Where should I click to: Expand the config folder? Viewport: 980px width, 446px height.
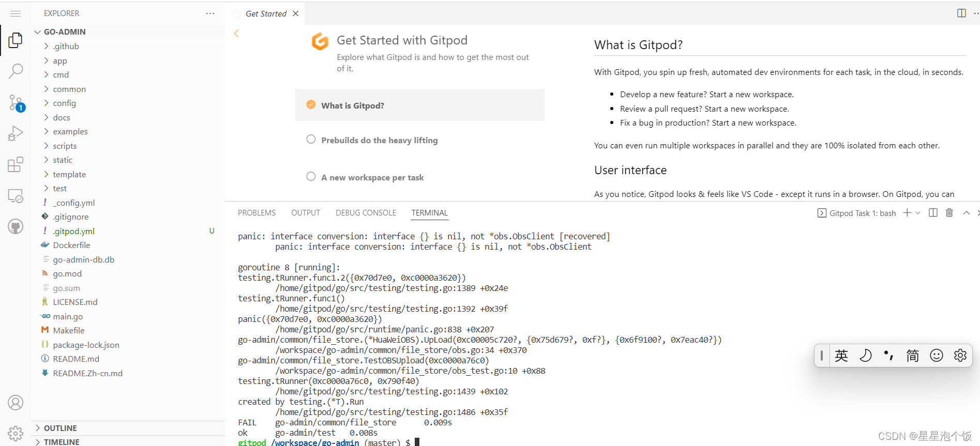point(128,103)
